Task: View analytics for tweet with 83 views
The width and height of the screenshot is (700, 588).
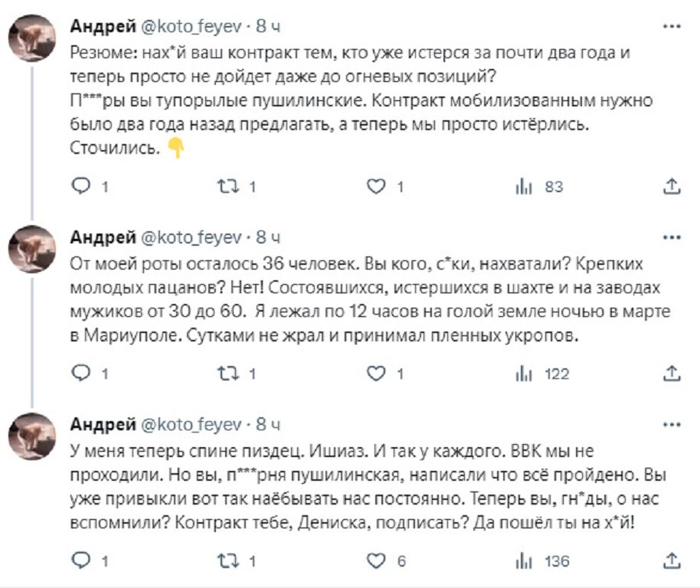Action: [523, 186]
